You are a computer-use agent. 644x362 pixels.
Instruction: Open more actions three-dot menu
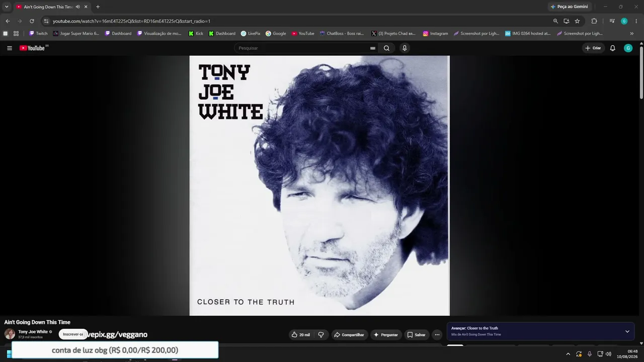pyautogui.click(x=437, y=335)
